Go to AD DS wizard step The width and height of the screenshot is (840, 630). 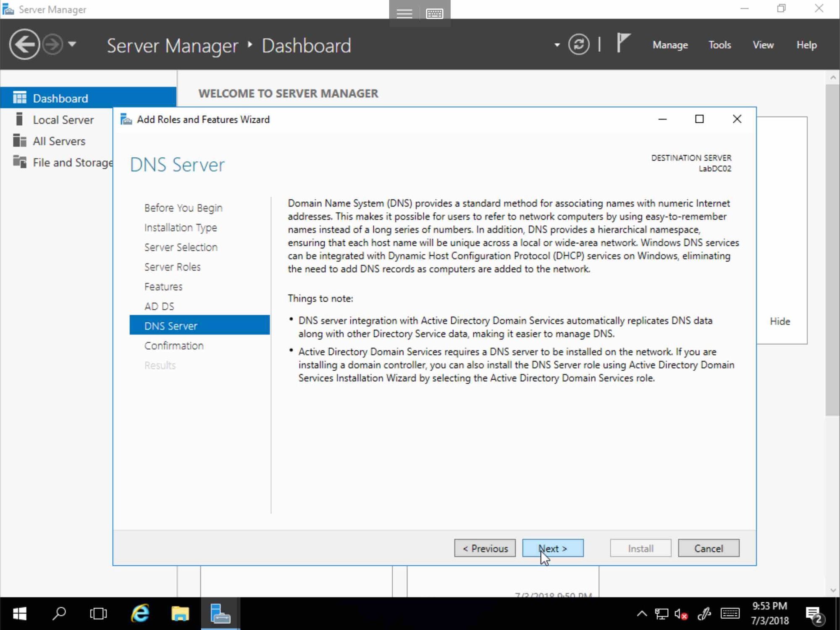tap(159, 306)
